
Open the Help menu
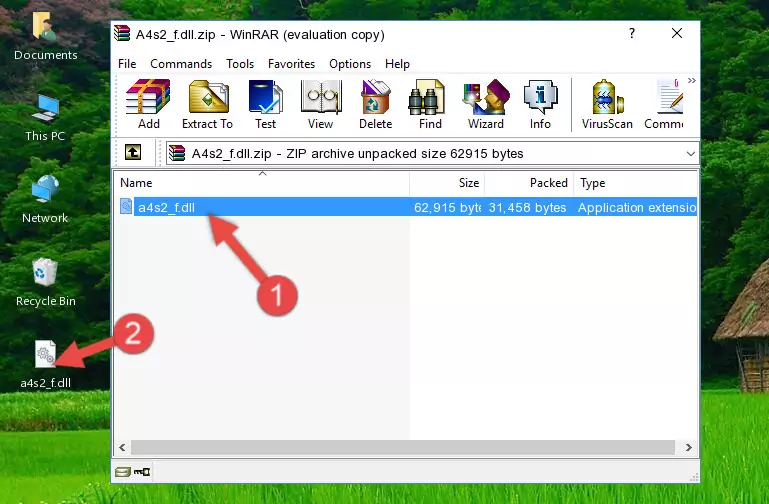click(397, 64)
